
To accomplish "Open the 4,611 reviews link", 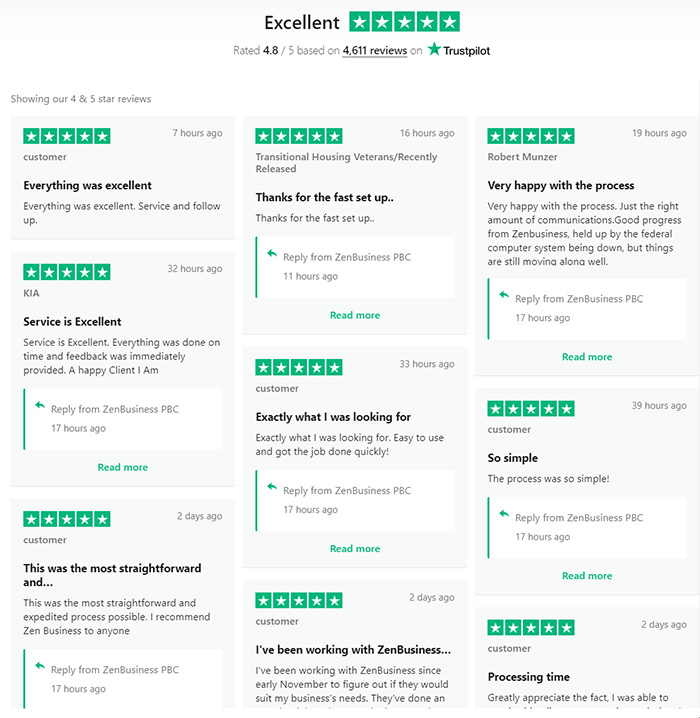I will coord(374,50).
